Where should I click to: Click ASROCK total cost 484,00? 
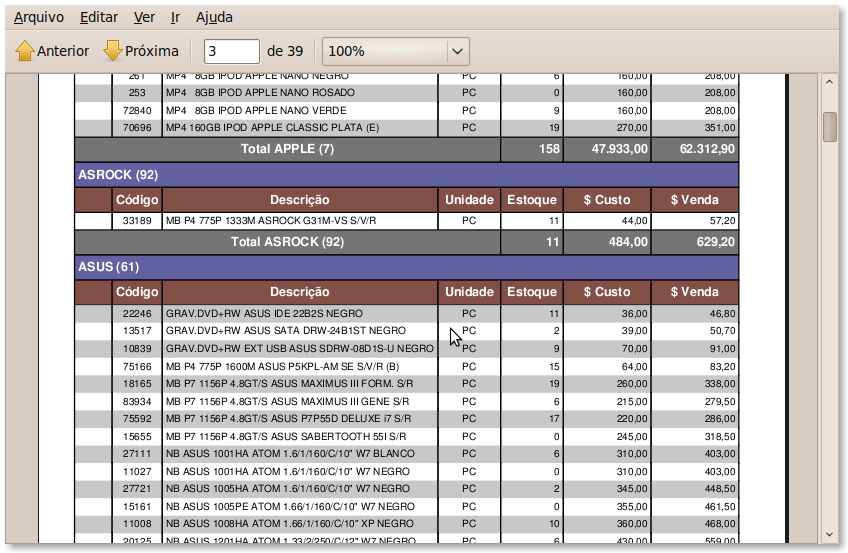(628, 242)
